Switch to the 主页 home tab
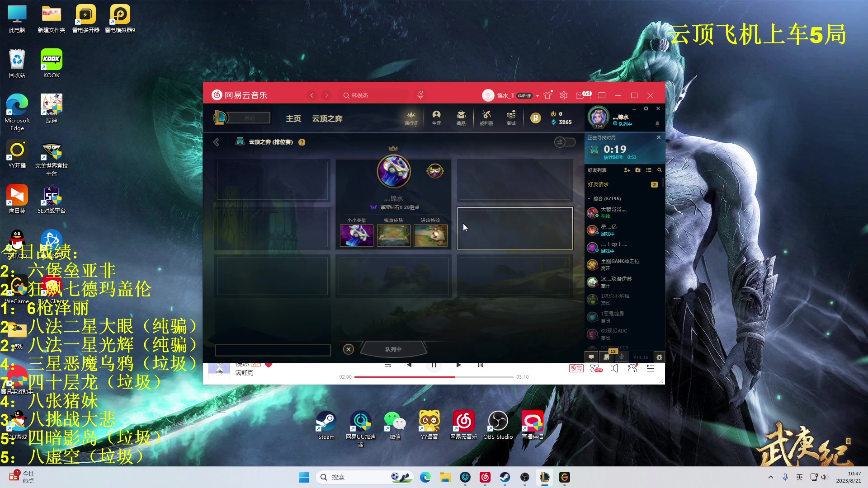Screen dimensions: 868x488 (293, 118)
